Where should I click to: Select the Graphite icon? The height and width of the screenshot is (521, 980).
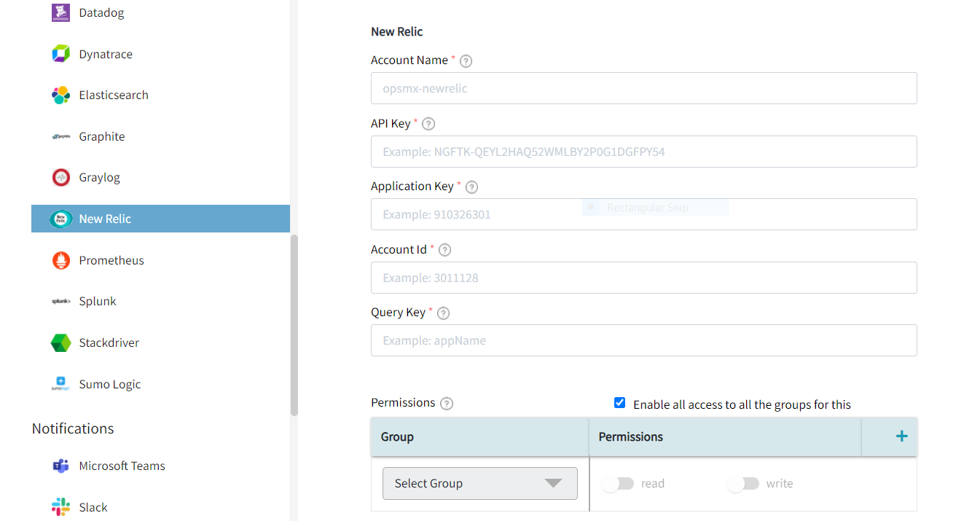61,136
